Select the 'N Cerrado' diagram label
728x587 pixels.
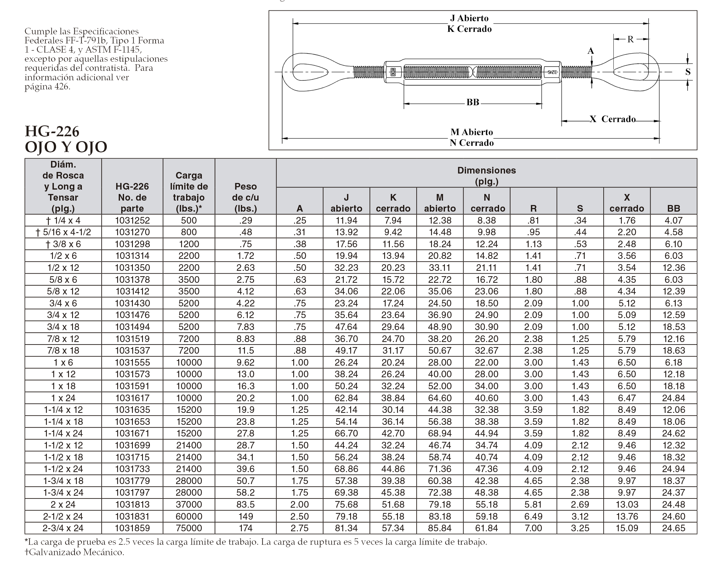(x=471, y=143)
